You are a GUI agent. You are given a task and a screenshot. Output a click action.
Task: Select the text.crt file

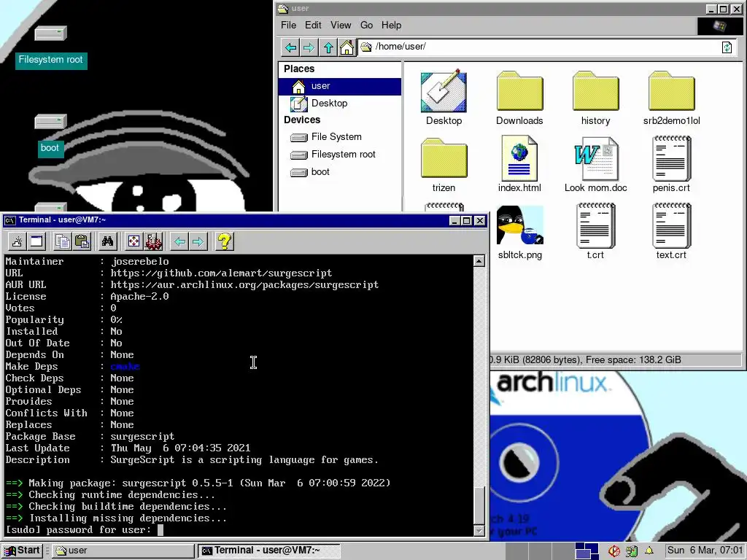[x=671, y=231]
